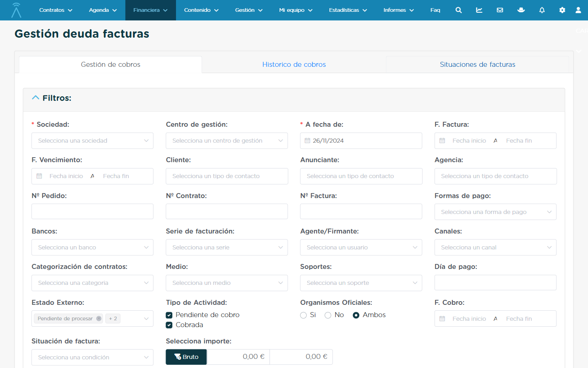Click the hat icon in the top bar
The width and height of the screenshot is (588, 368).
tap(521, 10)
